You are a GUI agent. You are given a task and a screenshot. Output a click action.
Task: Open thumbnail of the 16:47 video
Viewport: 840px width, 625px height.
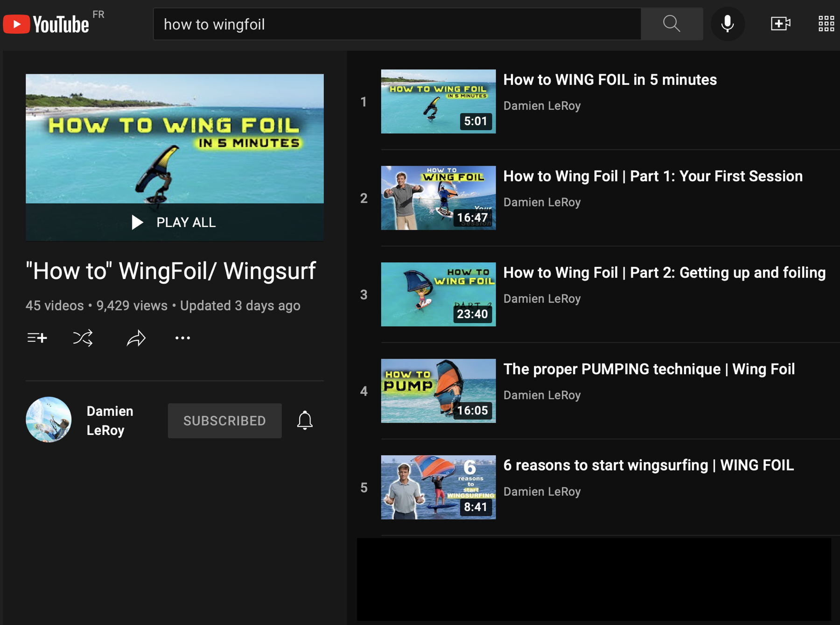(438, 198)
